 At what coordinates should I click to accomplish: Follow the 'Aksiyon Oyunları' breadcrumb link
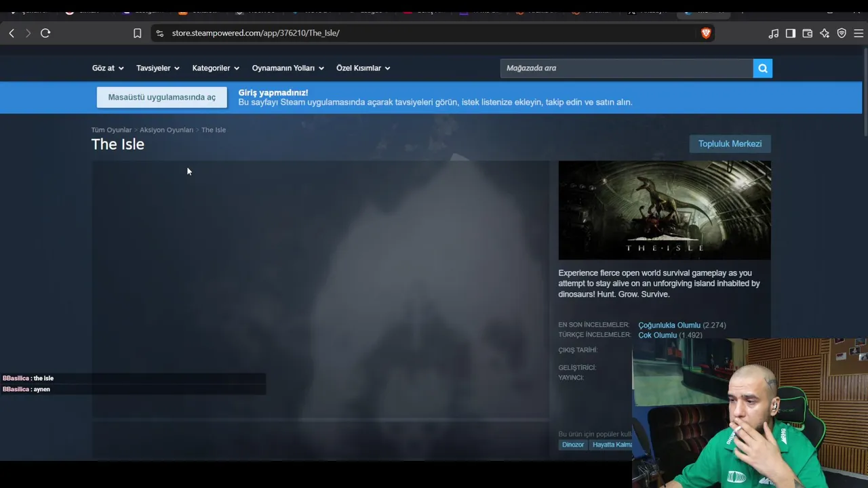(166, 129)
